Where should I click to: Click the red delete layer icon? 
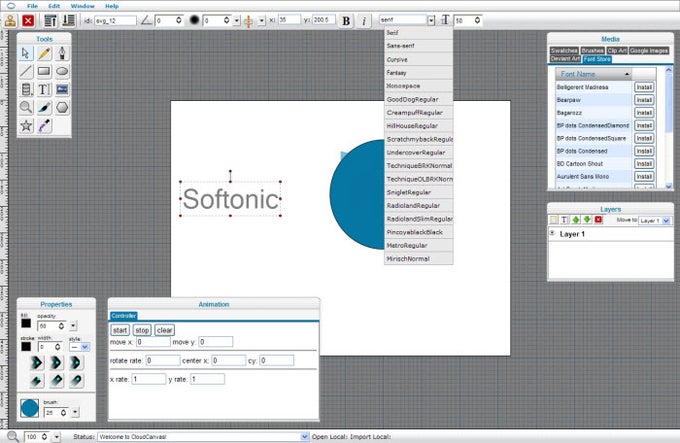tap(598, 220)
